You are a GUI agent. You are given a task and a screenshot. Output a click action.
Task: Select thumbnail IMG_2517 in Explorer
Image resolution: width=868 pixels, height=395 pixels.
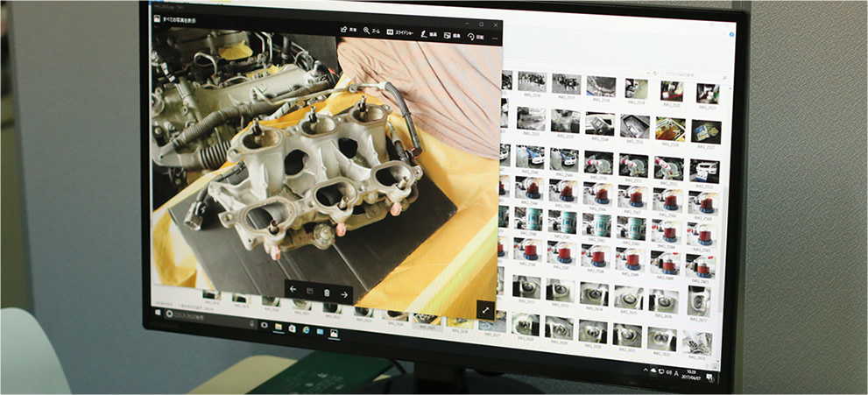[567, 83]
